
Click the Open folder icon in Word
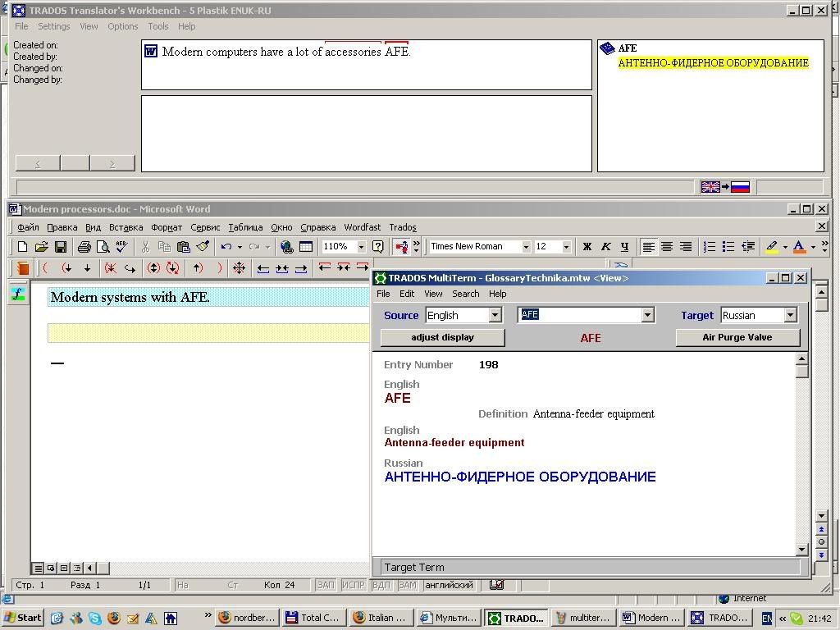41,246
